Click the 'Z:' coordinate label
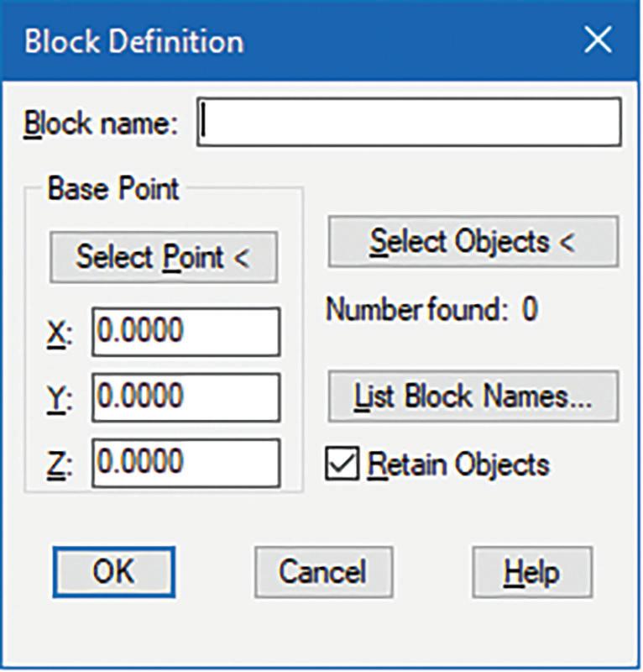This screenshot has width=643, height=672. 59,463
